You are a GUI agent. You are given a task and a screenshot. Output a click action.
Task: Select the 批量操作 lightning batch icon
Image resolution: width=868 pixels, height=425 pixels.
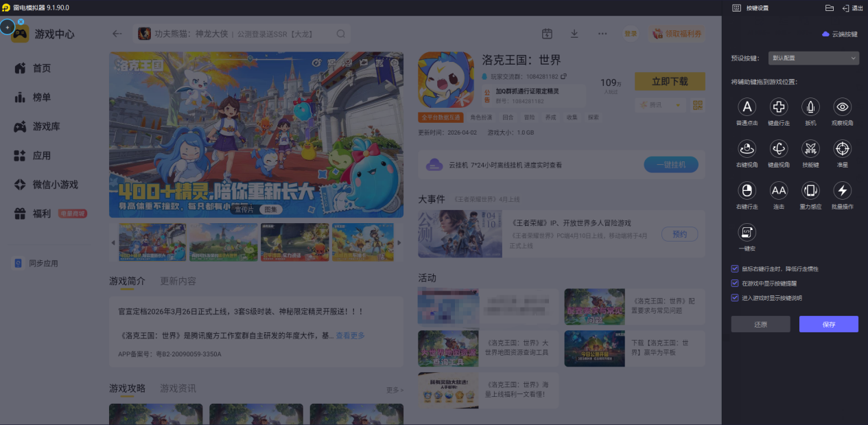click(x=843, y=190)
